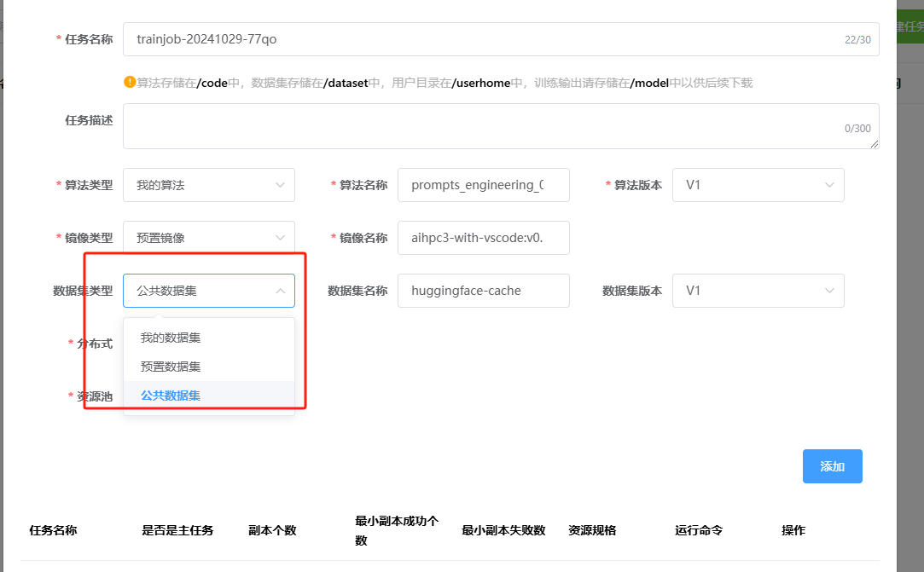Click the 数据集名称 field with huggingface-cache

pos(483,291)
